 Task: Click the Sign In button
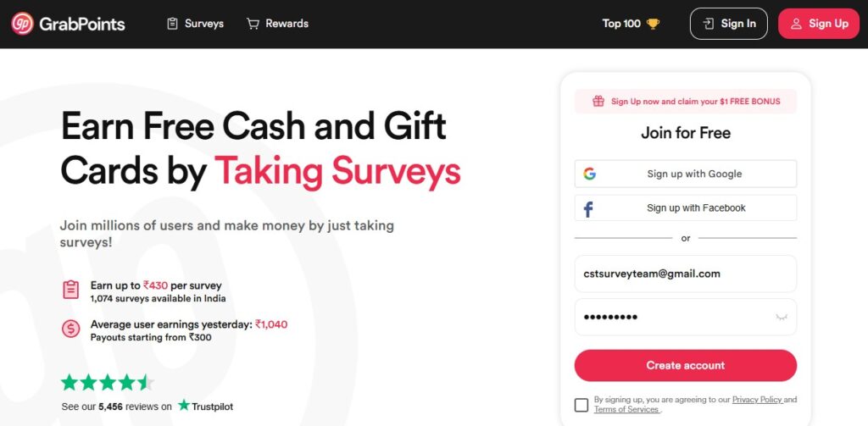pyautogui.click(x=728, y=24)
